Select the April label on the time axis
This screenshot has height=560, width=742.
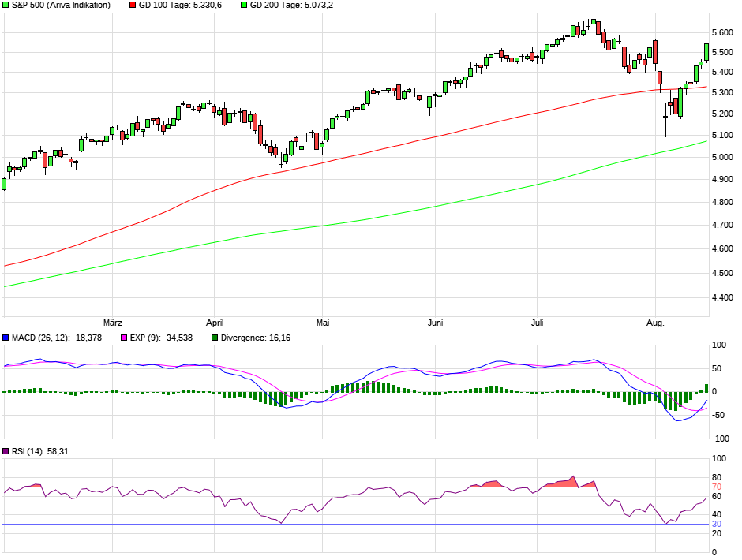[215, 322]
